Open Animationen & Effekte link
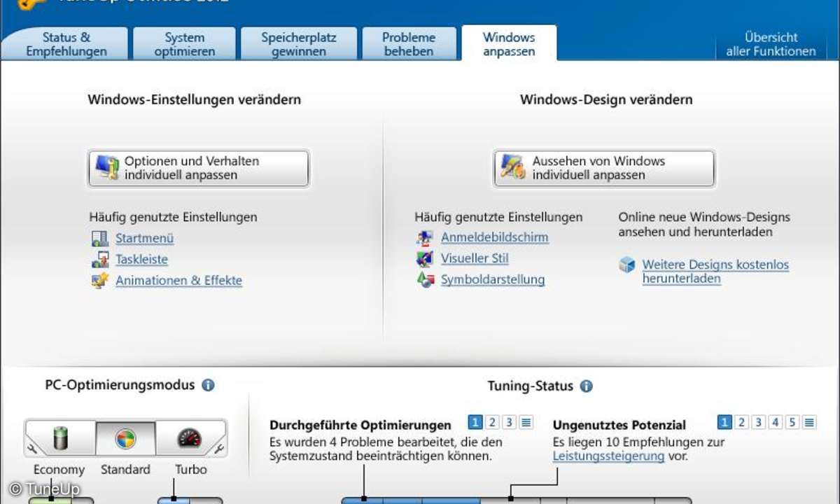Image resolution: width=840 pixels, height=504 pixels. [x=178, y=281]
